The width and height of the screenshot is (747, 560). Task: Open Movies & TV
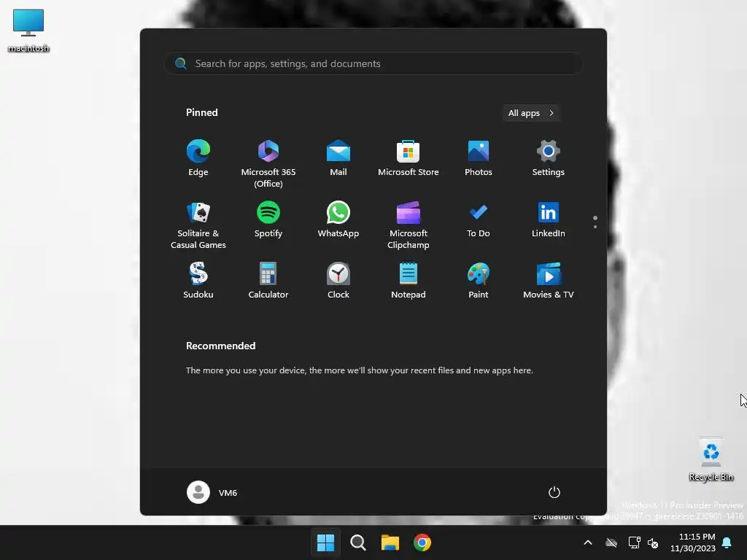(549, 281)
